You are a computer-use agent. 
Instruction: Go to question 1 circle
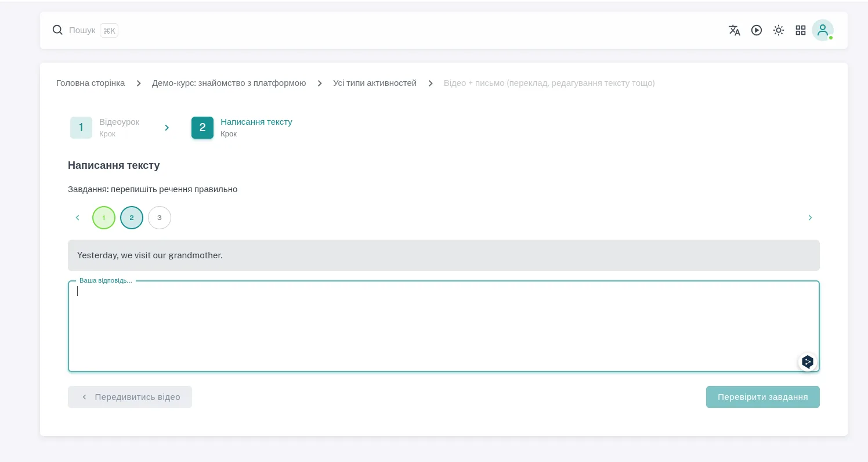104,218
